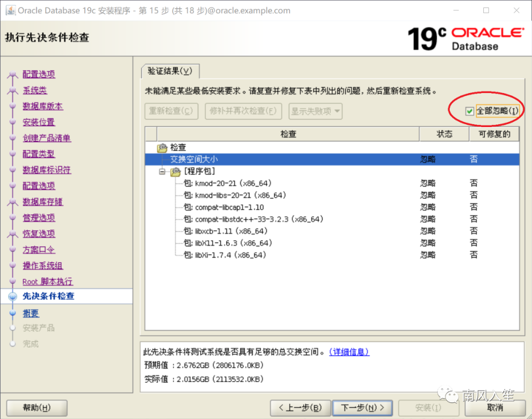This screenshot has height=419, width=532.
Task: Click the 安装 button
Action: click(428, 408)
